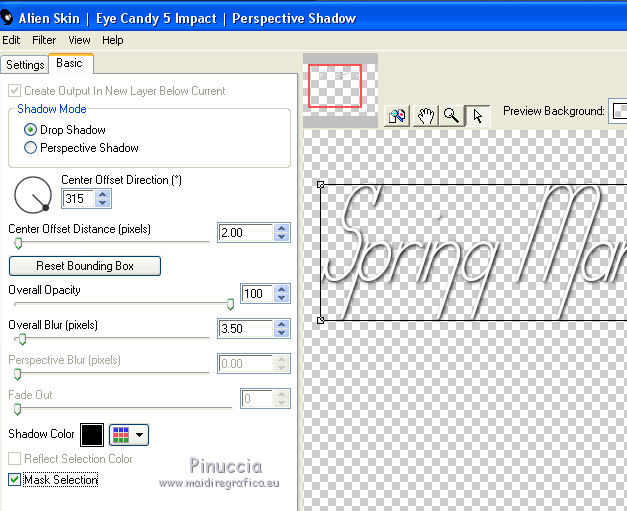Click the black Shadow Color swatch
This screenshot has width=627, height=511.
92,435
